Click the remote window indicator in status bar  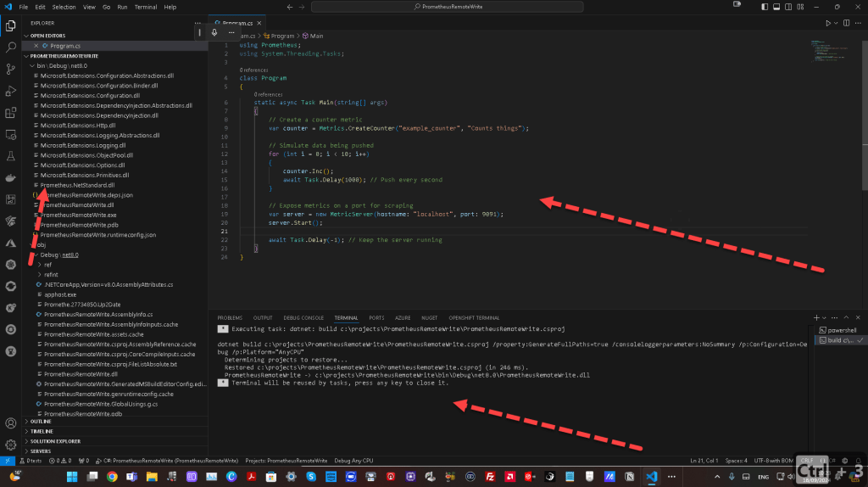(7, 461)
